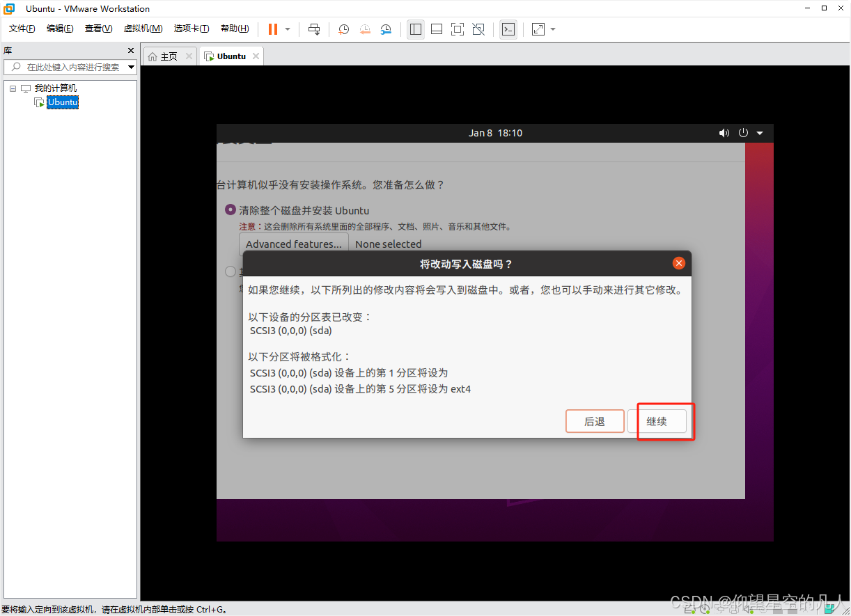The width and height of the screenshot is (851, 616).
Task: Open the Ubuntu system menu arrow
Action: coord(760,133)
